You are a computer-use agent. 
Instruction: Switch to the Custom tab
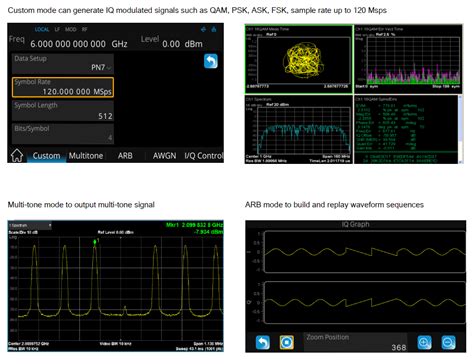pos(46,156)
